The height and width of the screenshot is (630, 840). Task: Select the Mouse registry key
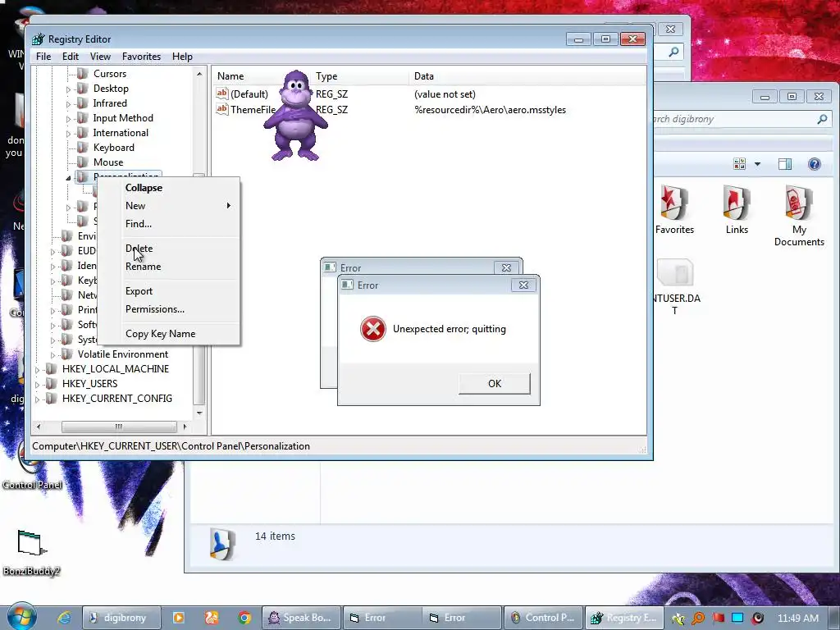(108, 162)
